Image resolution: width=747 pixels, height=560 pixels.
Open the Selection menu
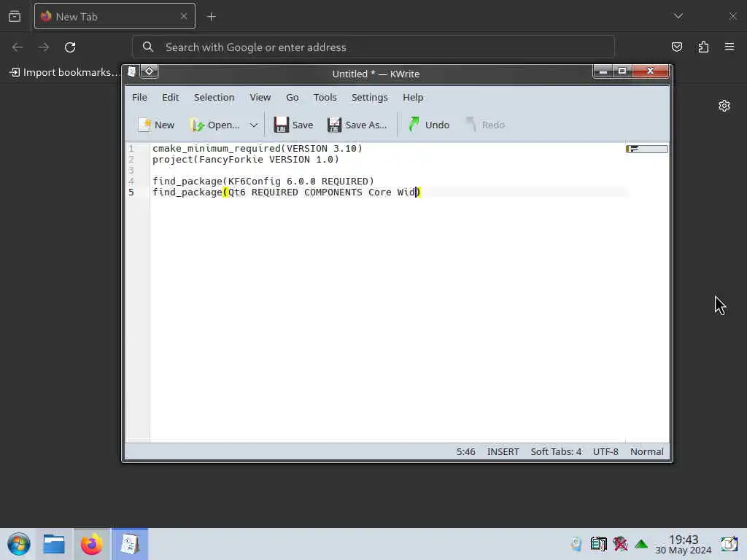pos(214,97)
